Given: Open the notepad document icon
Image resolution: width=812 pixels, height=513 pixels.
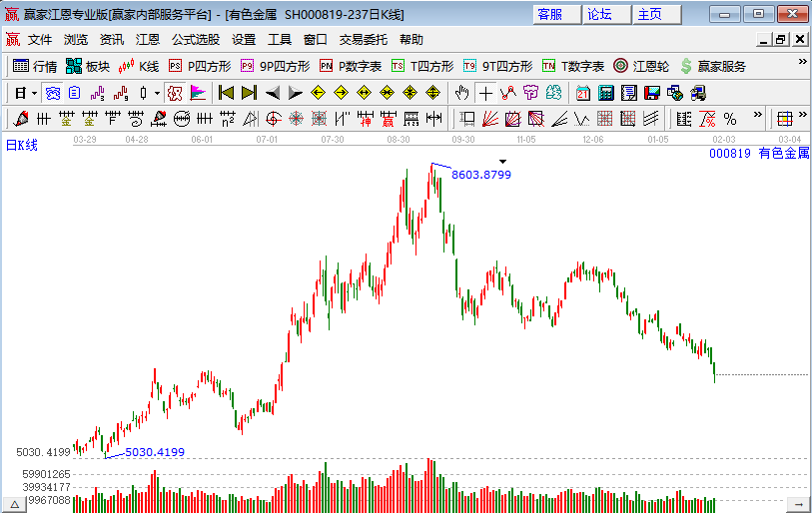Looking at the screenshot, I should (628, 93).
